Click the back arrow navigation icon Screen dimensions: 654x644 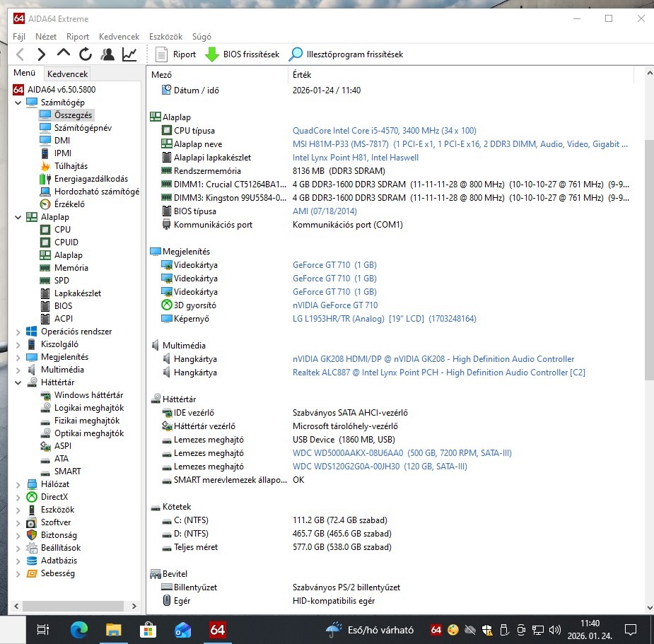tap(20, 54)
